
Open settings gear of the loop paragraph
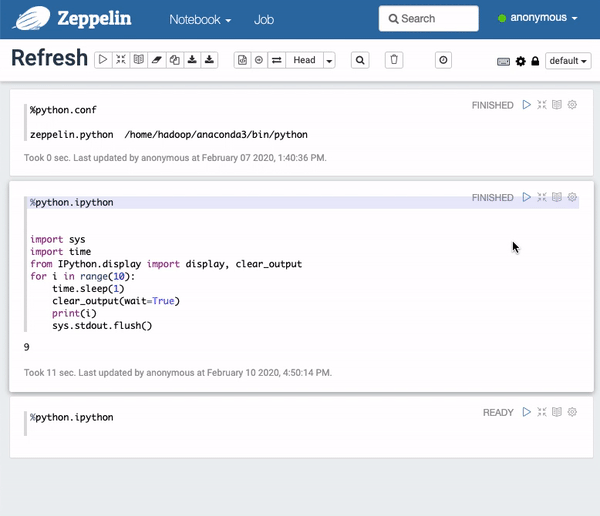[x=572, y=197]
